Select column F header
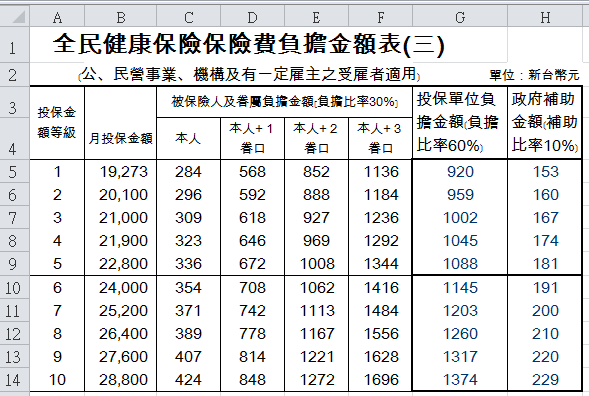The height and width of the screenshot is (396, 589). pos(381,17)
